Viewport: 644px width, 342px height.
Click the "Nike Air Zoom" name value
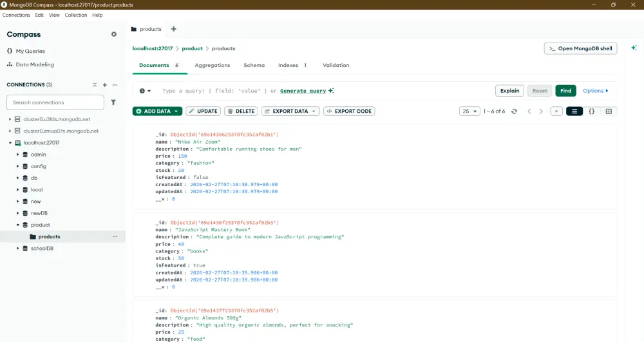point(198,142)
